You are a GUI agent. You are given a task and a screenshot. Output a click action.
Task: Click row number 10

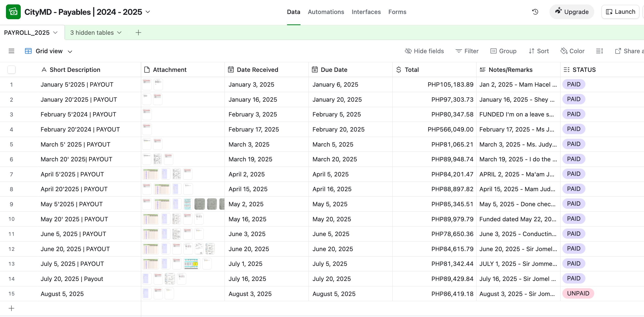click(11, 219)
